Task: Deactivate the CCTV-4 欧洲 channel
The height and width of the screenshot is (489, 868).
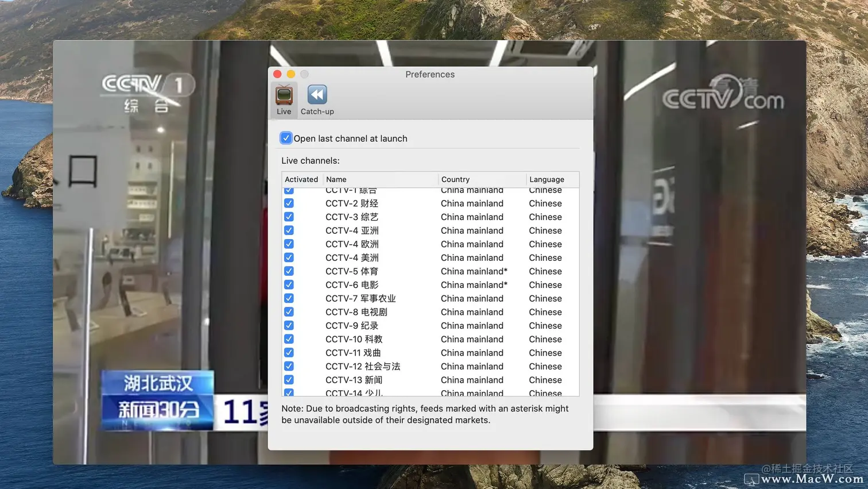Action: coord(289,244)
